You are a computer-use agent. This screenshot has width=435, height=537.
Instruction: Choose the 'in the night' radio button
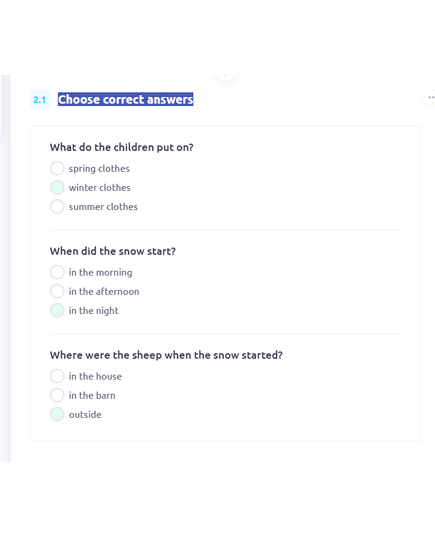[57, 311]
